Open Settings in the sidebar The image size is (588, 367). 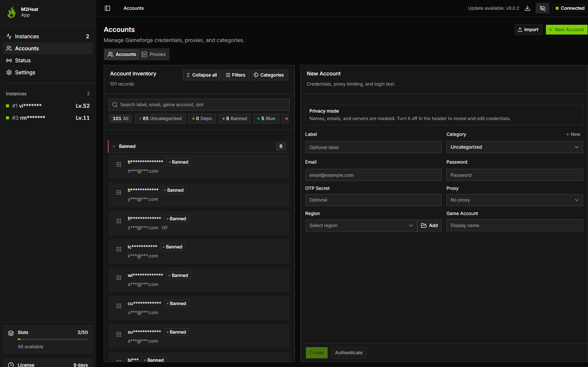pyautogui.click(x=48, y=72)
